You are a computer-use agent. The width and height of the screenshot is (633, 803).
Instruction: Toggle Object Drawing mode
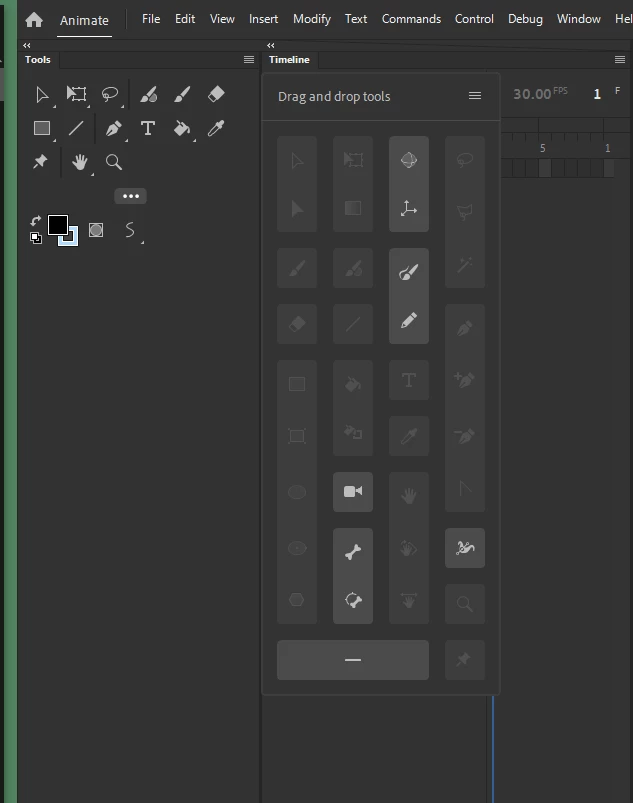point(96,230)
